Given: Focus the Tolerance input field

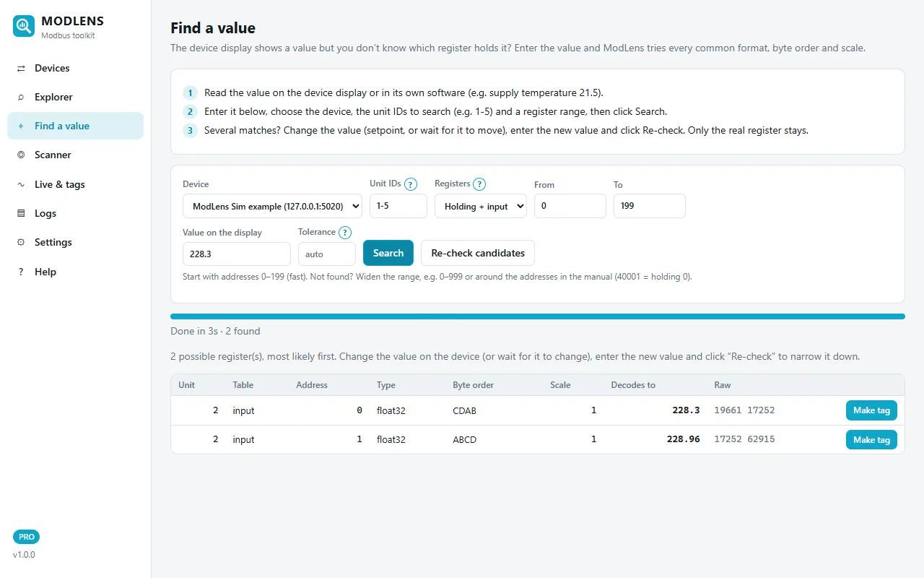Looking at the screenshot, I should click(327, 254).
